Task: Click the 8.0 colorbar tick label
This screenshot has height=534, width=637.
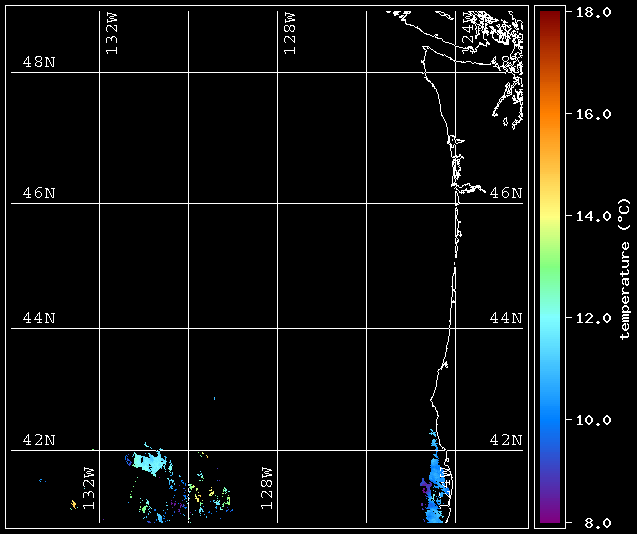Action: pos(590,522)
